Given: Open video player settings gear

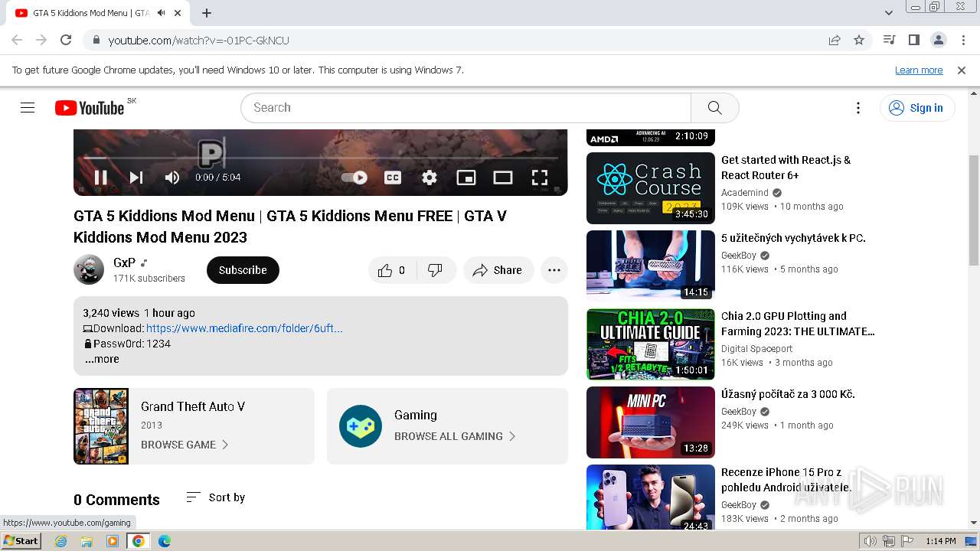Looking at the screenshot, I should (x=430, y=178).
